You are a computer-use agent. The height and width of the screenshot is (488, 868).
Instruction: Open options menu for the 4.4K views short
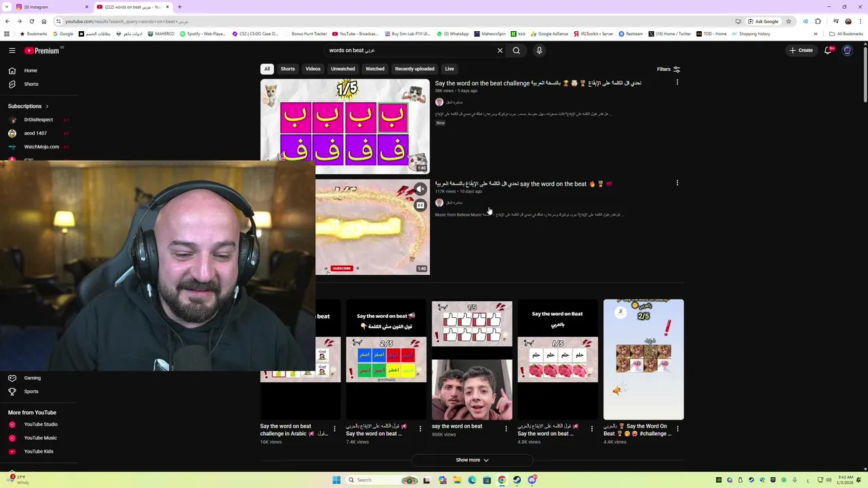[x=677, y=428]
